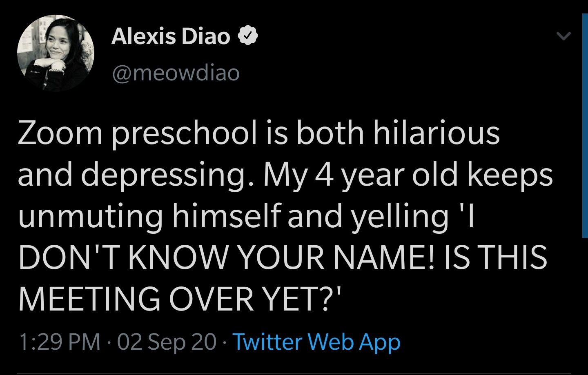This screenshot has width=588, height=375.
Task: Click the 1:29 PM timestamp
Action: click(60, 342)
